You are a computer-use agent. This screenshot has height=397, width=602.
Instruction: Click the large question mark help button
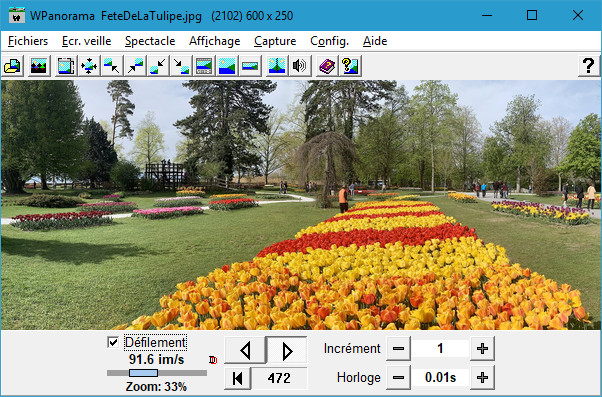pyautogui.click(x=589, y=66)
